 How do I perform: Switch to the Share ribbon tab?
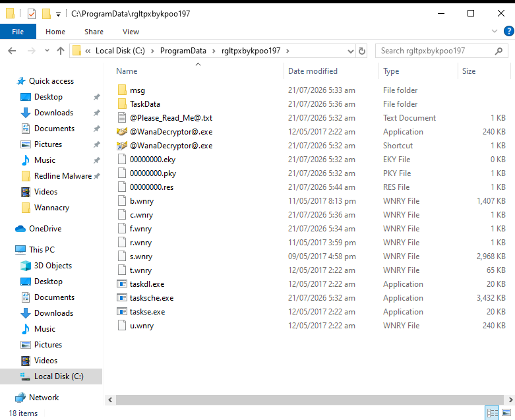click(94, 32)
